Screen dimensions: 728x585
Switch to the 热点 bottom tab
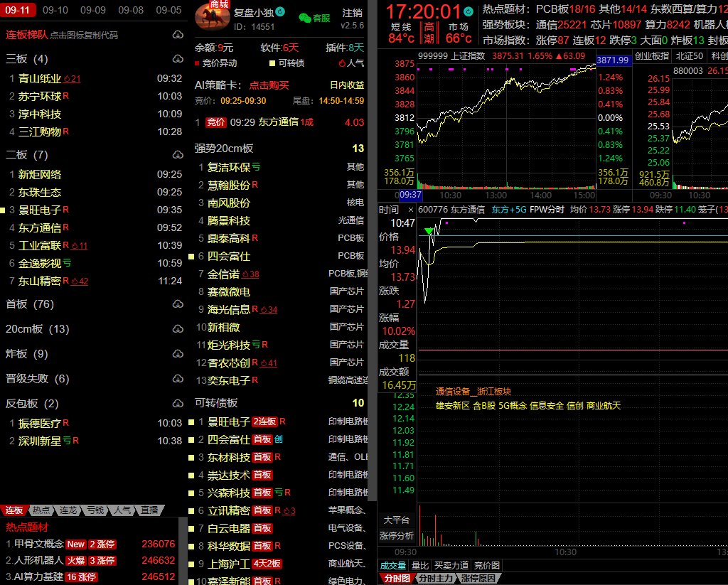coord(41,510)
